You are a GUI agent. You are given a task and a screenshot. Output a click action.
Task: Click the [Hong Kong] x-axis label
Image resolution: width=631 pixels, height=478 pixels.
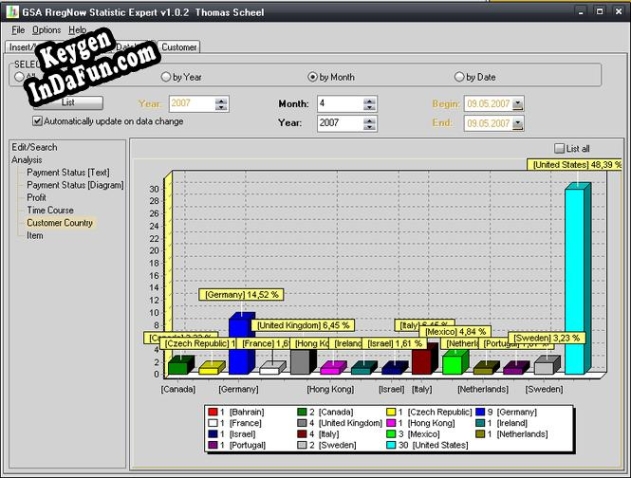330,389
